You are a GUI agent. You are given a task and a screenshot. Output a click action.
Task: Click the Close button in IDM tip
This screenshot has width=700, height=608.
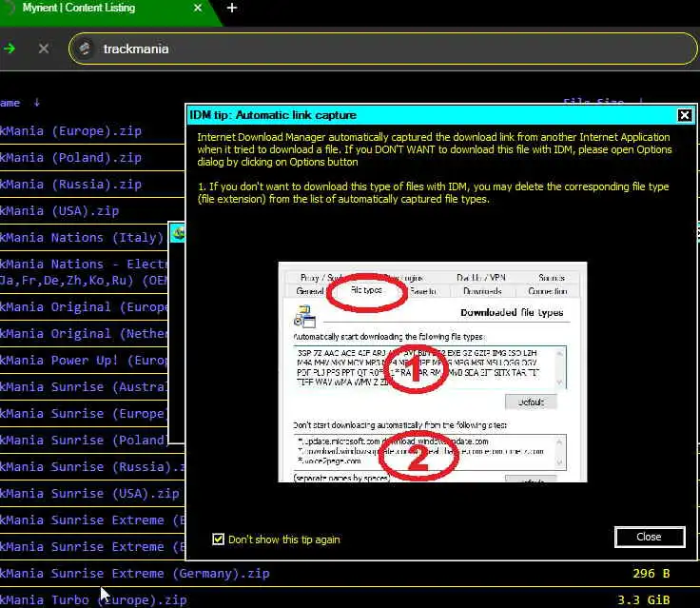(650, 537)
